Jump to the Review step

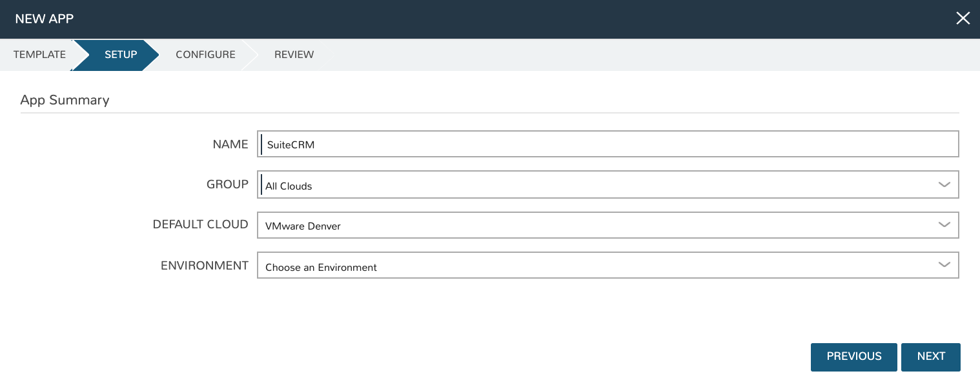[x=294, y=55]
